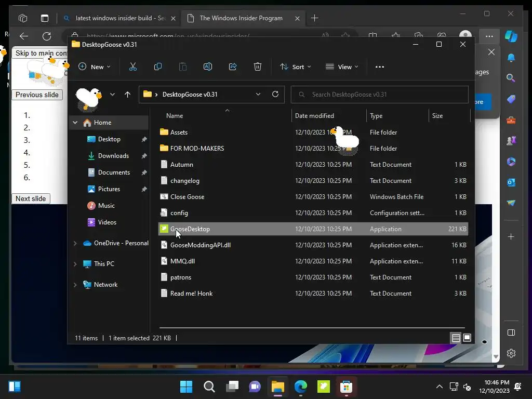This screenshot has height=399, width=532.
Task: Open Microsoft Edge from taskbar
Action: (301, 387)
